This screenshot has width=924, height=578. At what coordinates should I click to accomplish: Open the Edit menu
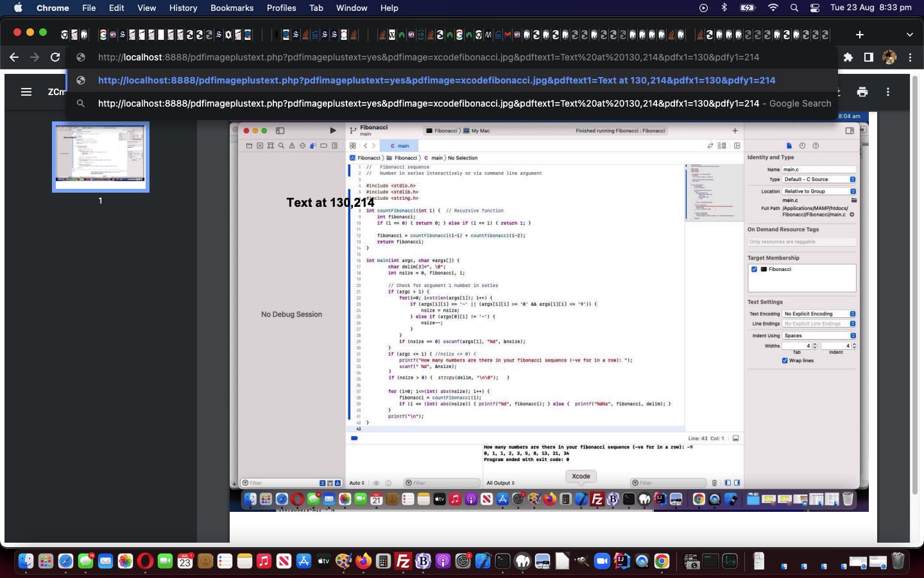coord(116,8)
